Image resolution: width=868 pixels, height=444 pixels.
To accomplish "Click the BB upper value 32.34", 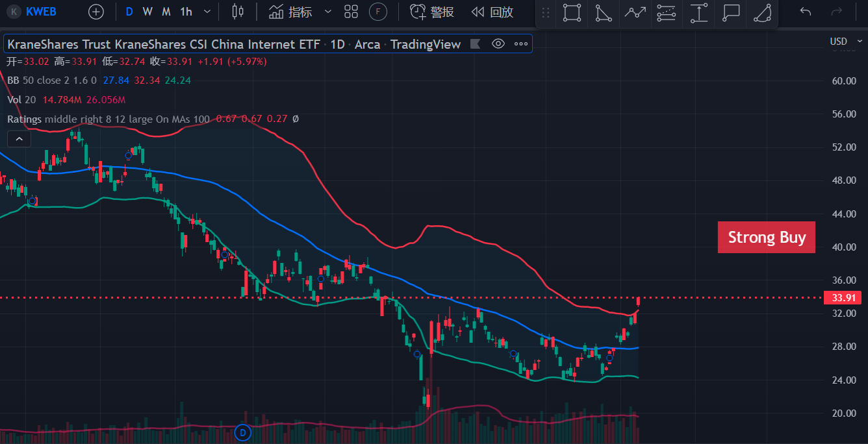I will (x=147, y=80).
